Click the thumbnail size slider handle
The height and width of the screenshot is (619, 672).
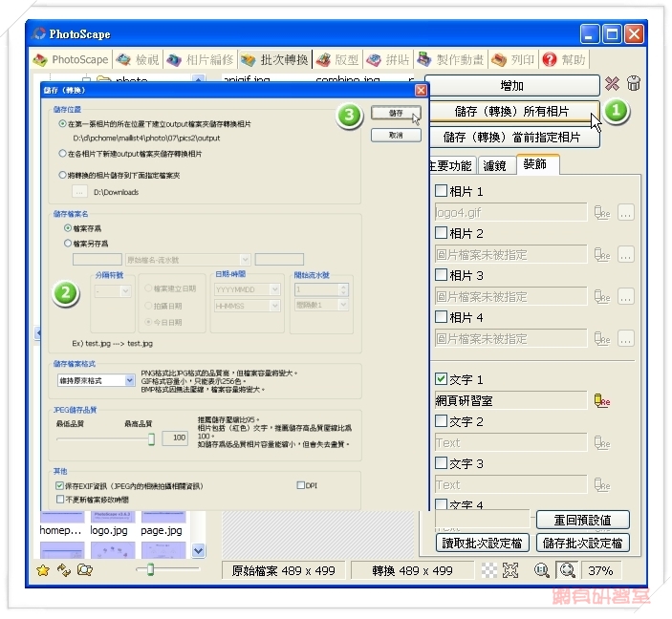(x=150, y=569)
